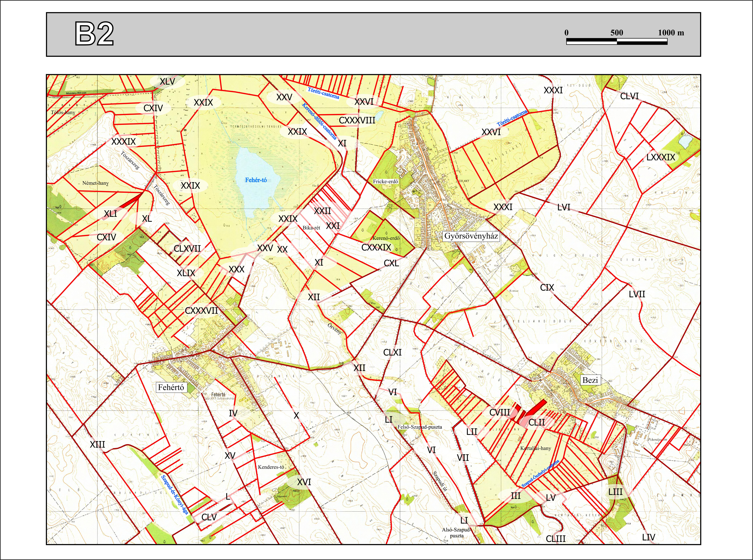Click the scale bar's 1000 m mark
753x560 pixels.
click(671, 33)
